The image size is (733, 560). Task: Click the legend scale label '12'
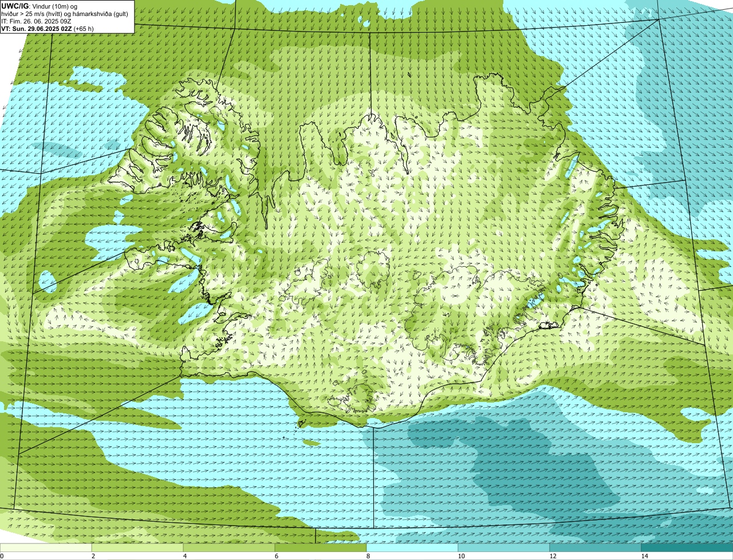tap(553, 556)
